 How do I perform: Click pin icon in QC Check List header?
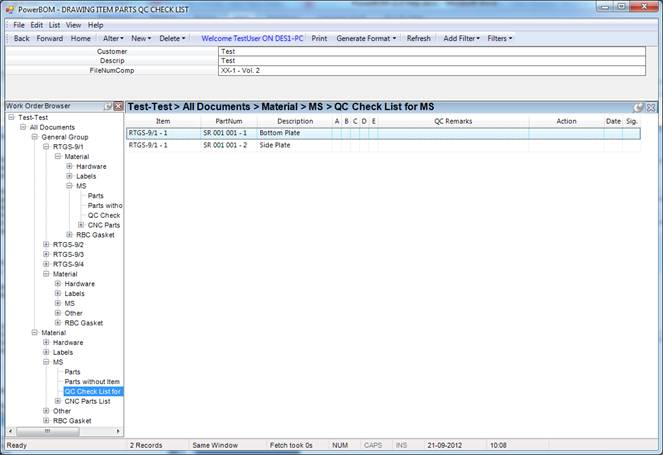639,107
